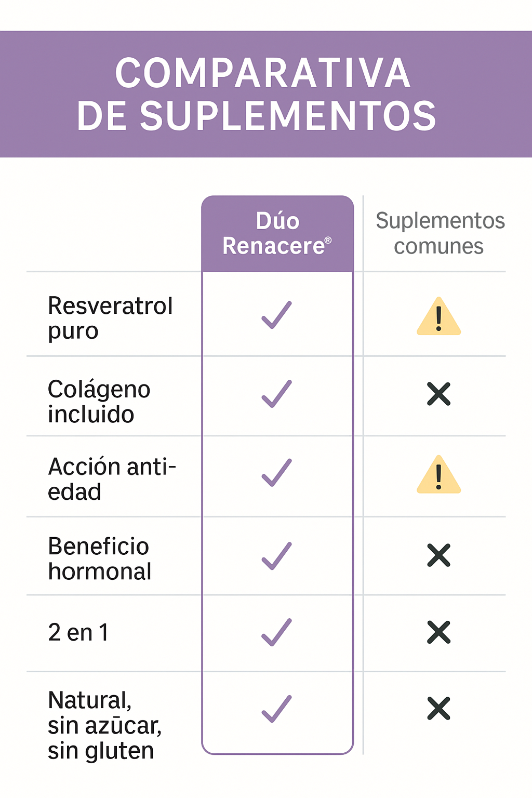The height and width of the screenshot is (798, 532).
Task: Click the X mark for Colágeno incluido
Action: coord(438,394)
